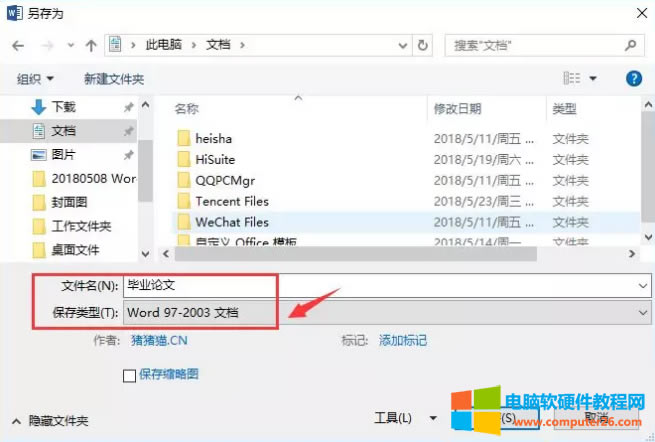Sort by 修改日期 column header
Viewport: 655px width, 442px height.
457,109
